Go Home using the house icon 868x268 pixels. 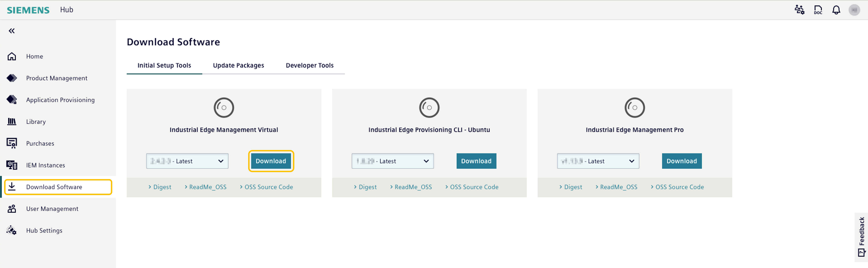pos(12,56)
